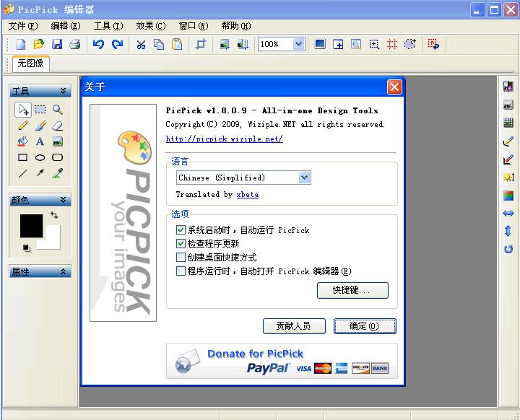This screenshot has width=520, height=420.
Task: Click the brightness effect icon in right sidebar
Action: [x=508, y=178]
